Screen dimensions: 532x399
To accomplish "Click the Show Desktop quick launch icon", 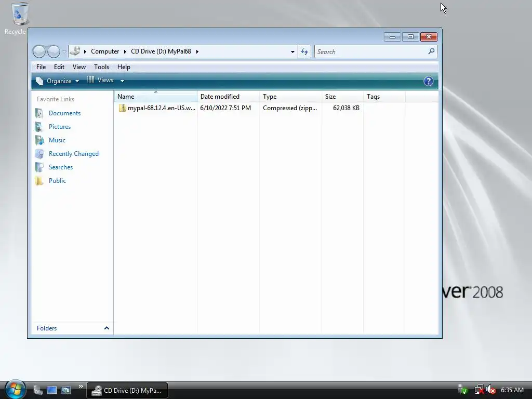I will coord(51,390).
